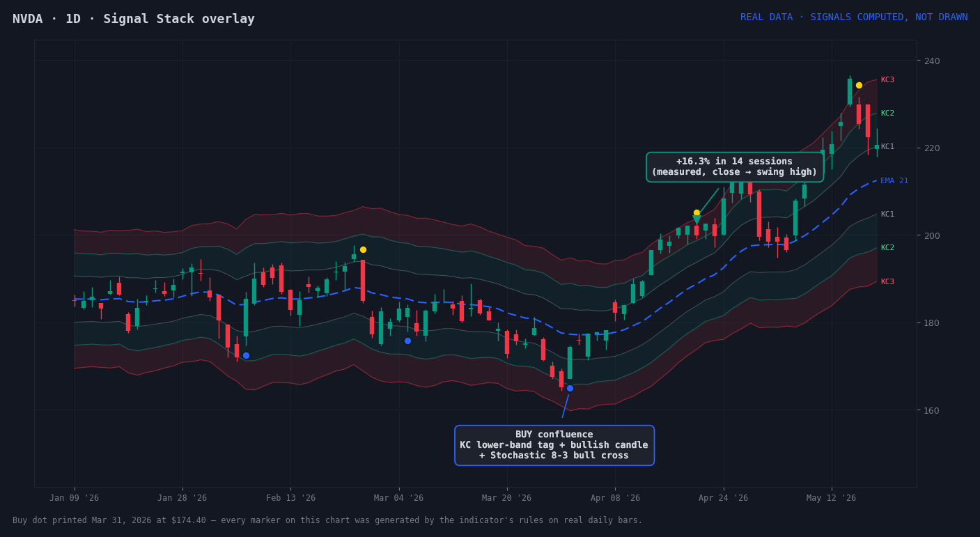Click the May 12 '26 date label
The width and height of the screenshot is (980, 537).
point(832,498)
